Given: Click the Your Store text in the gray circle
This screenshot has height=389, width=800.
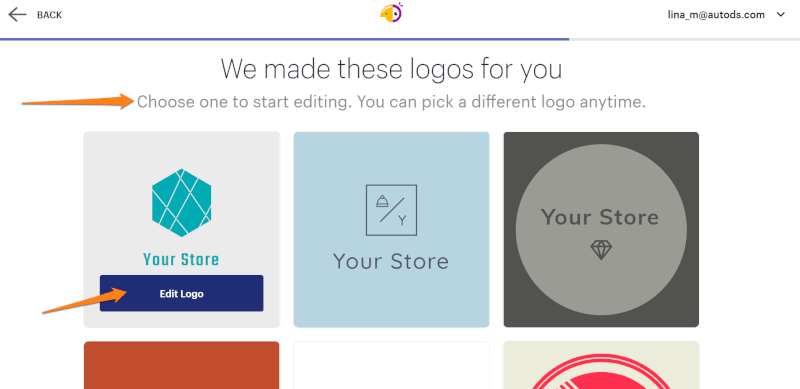Looking at the screenshot, I should click(600, 217).
